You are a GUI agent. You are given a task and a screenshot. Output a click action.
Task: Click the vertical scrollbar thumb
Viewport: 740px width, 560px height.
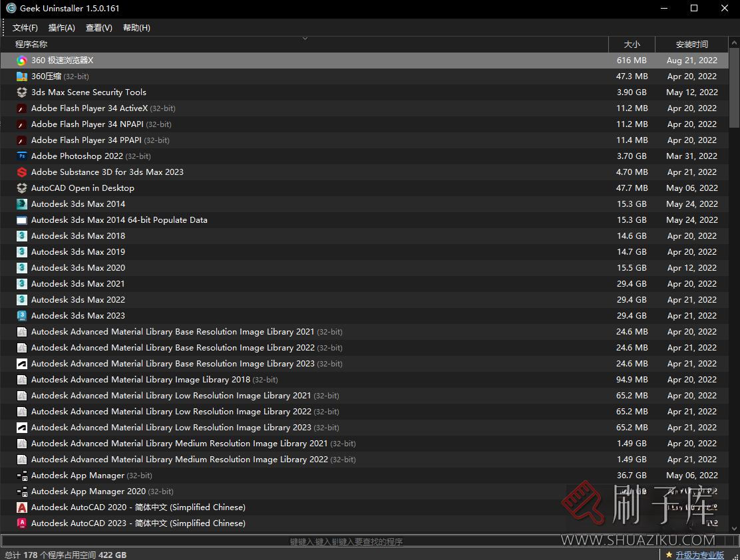pos(734,86)
